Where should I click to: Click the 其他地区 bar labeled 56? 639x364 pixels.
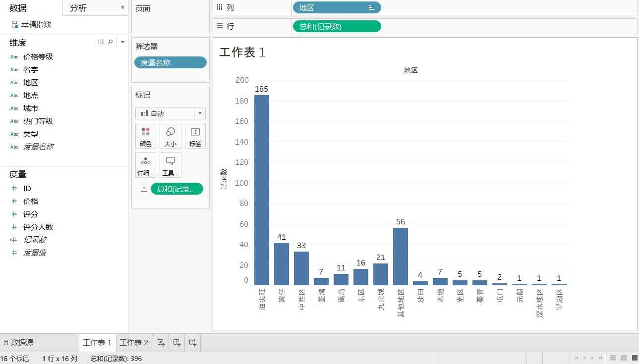pos(401,256)
